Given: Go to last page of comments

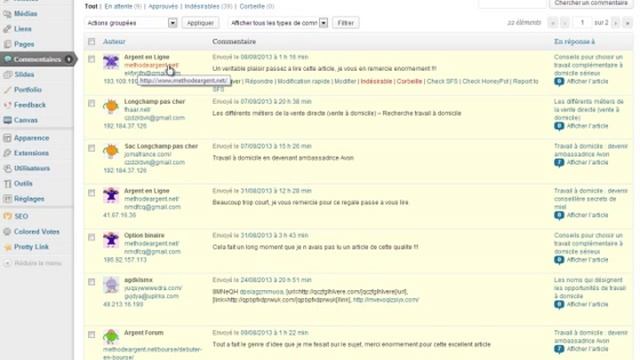Looking at the screenshot, I should click(x=627, y=23).
